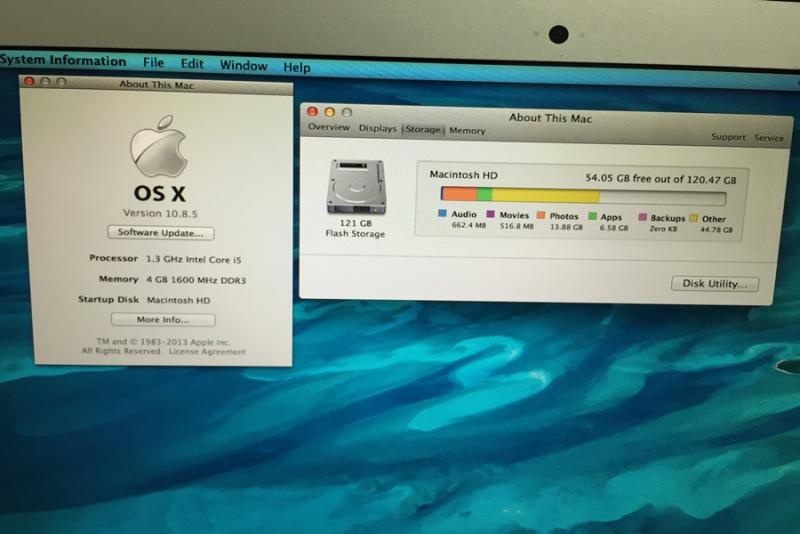The image size is (800, 534).
Task: Click '44.78 GB' under Other
Action: (716, 230)
